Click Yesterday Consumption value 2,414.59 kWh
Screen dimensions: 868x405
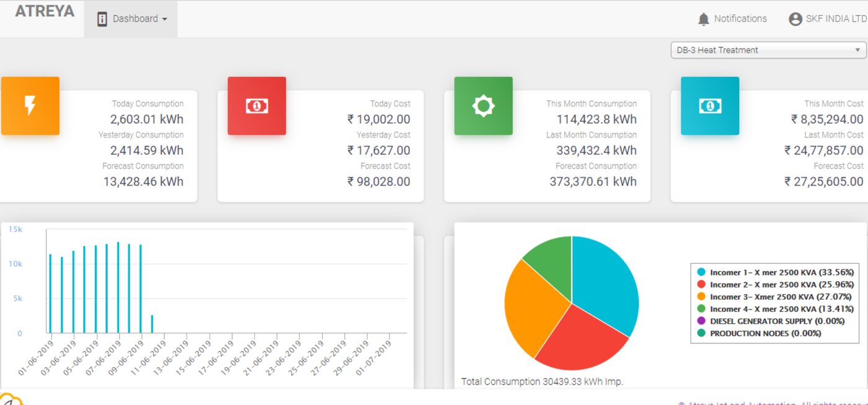(147, 150)
